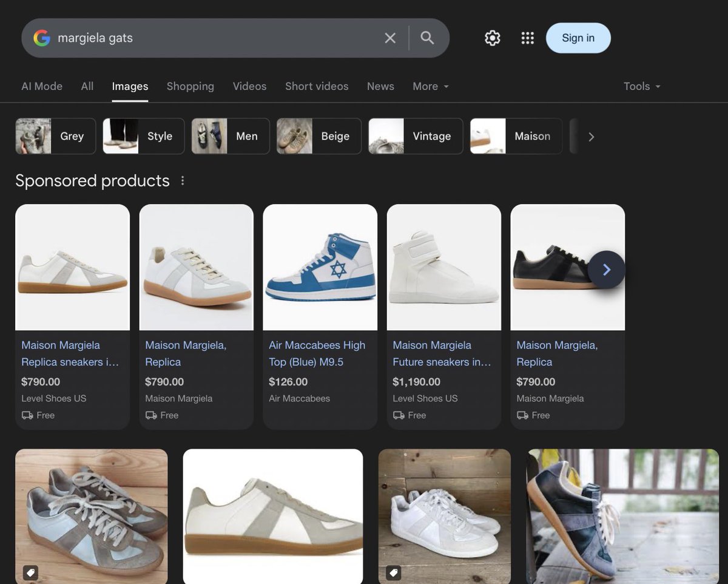Filter images by Style chip
Viewport: 728px width, 584px height.
143,136
